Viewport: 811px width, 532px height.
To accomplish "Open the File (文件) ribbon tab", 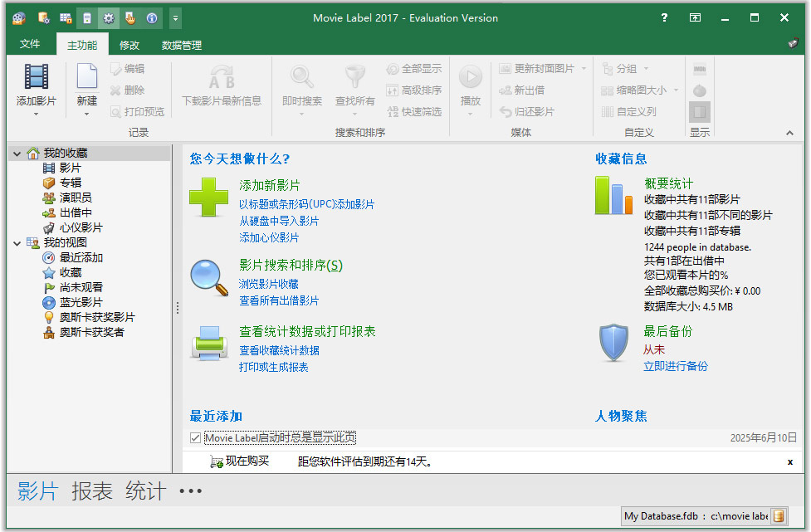I will (30, 45).
